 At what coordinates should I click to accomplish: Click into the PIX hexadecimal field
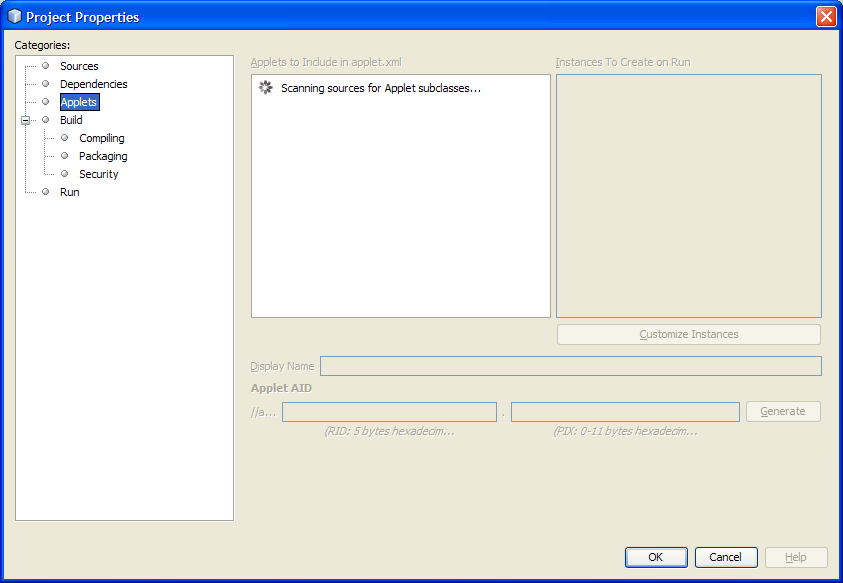tap(625, 412)
